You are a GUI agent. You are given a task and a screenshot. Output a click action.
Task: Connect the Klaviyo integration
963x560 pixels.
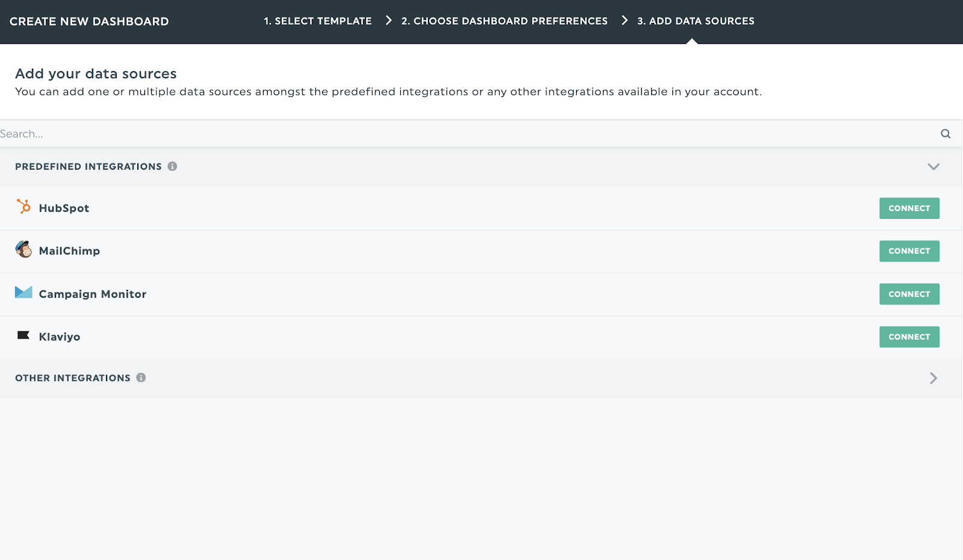(x=909, y=337)
